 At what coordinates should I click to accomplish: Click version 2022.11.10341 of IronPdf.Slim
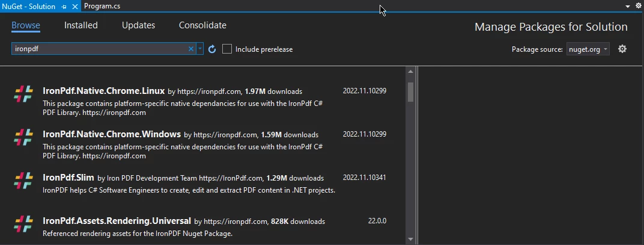pyautogui.click(x=364, y=178)
